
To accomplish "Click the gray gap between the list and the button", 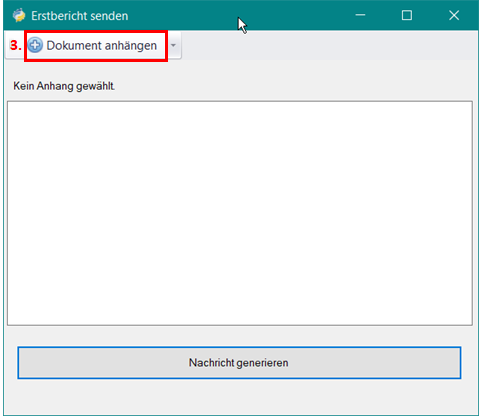I will pos(239,336).
